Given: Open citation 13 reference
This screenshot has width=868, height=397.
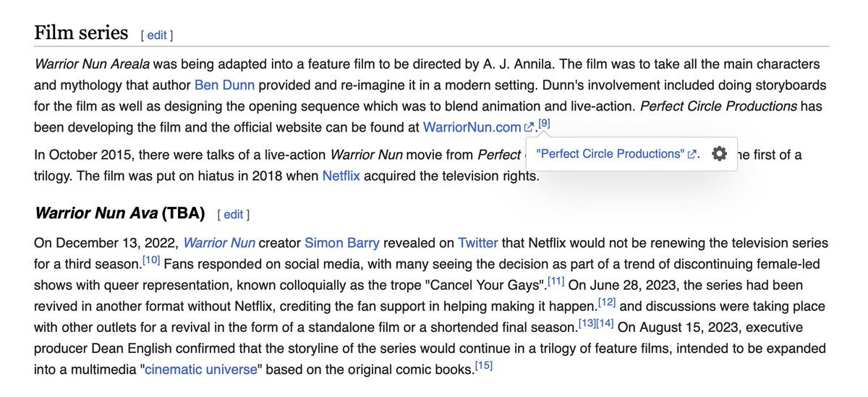Looking at the screenshot, I should coord(587,323).
